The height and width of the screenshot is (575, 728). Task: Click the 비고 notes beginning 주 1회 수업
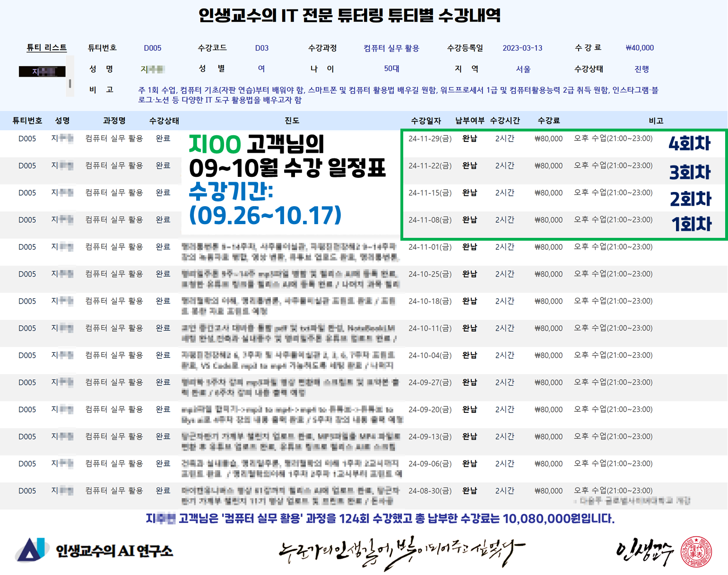[x=398, y=95]
